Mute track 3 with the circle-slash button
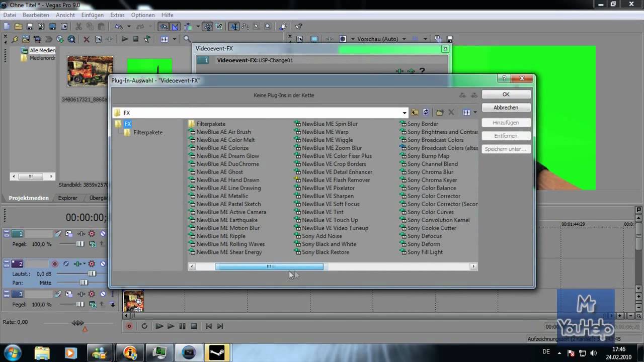644x362 pixels. (103, 294)
